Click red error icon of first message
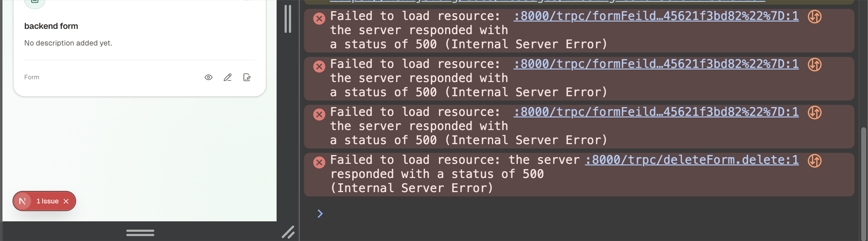868x241 pixels. point(319,18)
